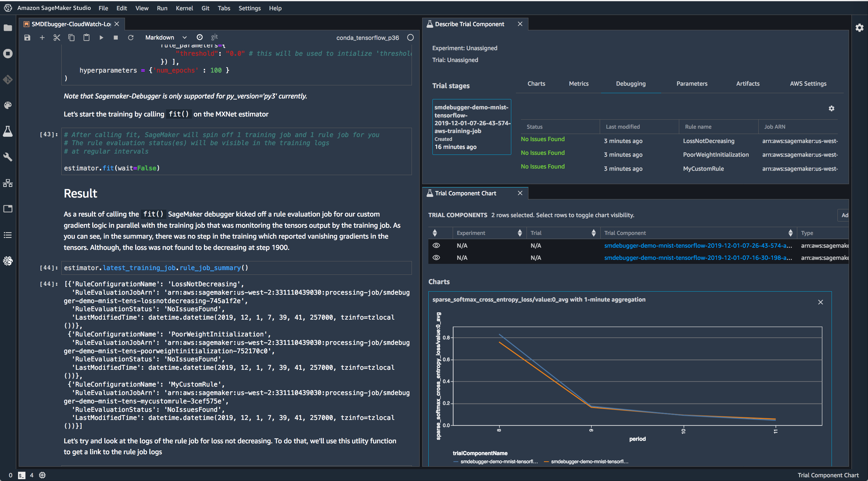Save the notebook with the save icon
The image size is (868, 481).
click(27, 37)
